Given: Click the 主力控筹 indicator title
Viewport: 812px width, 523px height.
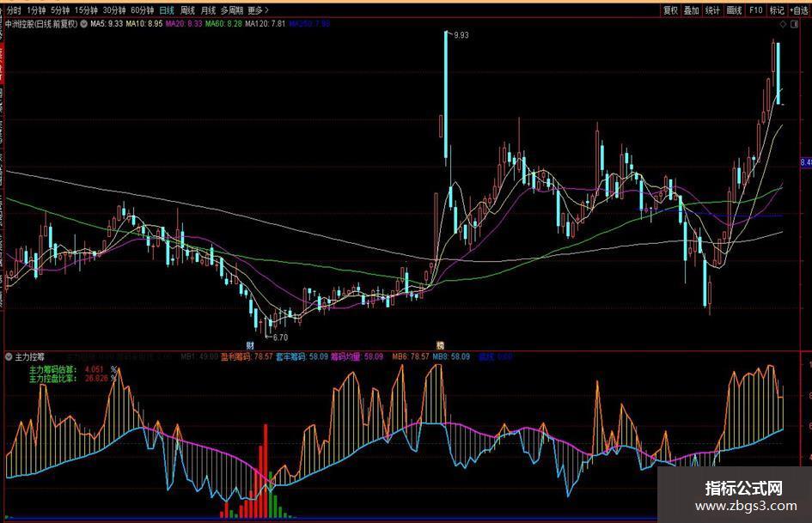Looking at the screenshot, I should pyautogui.click(x=29, y=356).
